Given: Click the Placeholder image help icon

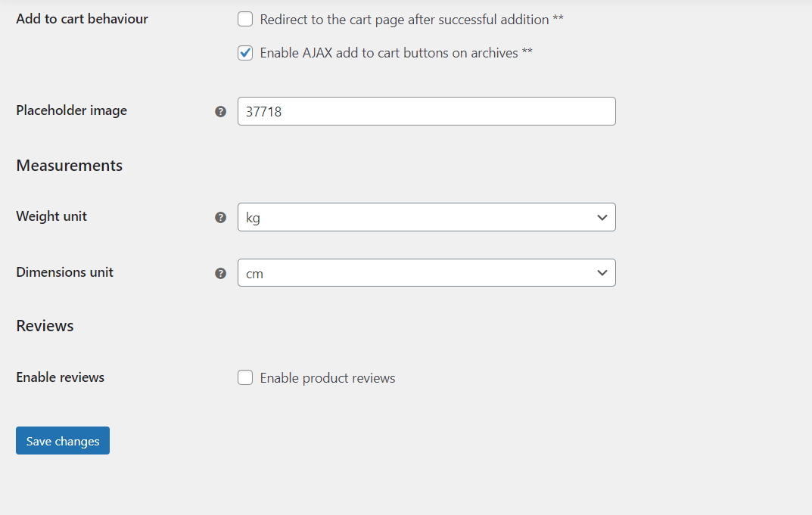Looking at the screenshot, I should (x=220, y=111).
